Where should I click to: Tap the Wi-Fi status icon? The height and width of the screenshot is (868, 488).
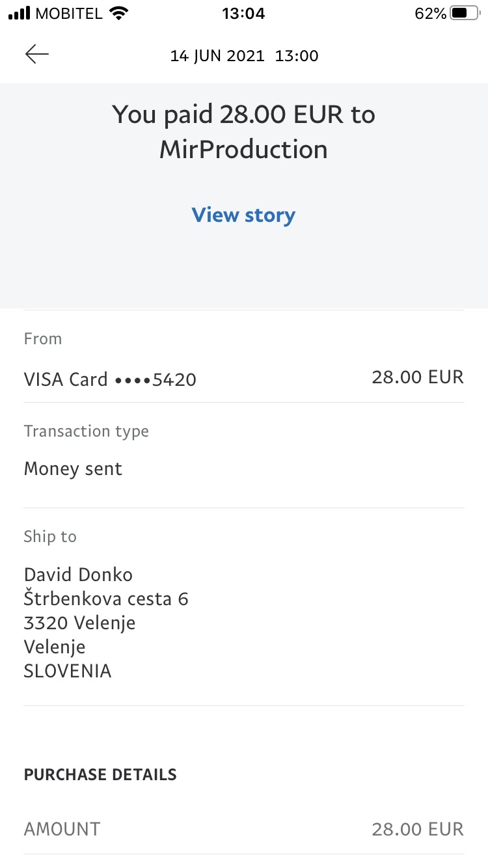click(x=119, y=14)
